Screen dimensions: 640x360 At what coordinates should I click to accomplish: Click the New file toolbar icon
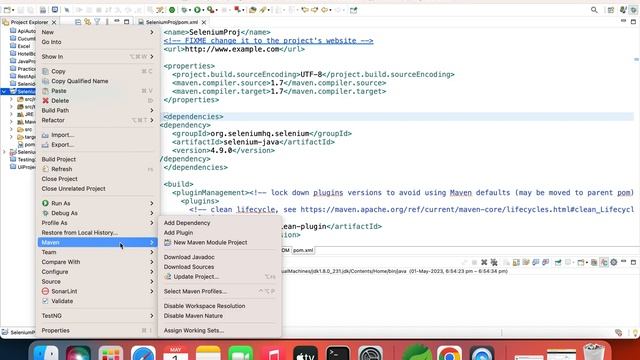click(x=7, y=10)
